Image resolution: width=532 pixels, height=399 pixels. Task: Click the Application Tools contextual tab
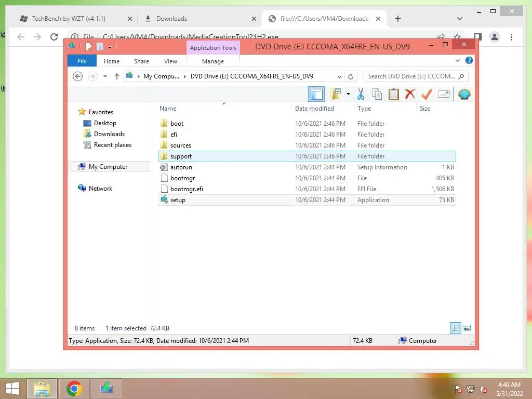[x=213, y=48]
